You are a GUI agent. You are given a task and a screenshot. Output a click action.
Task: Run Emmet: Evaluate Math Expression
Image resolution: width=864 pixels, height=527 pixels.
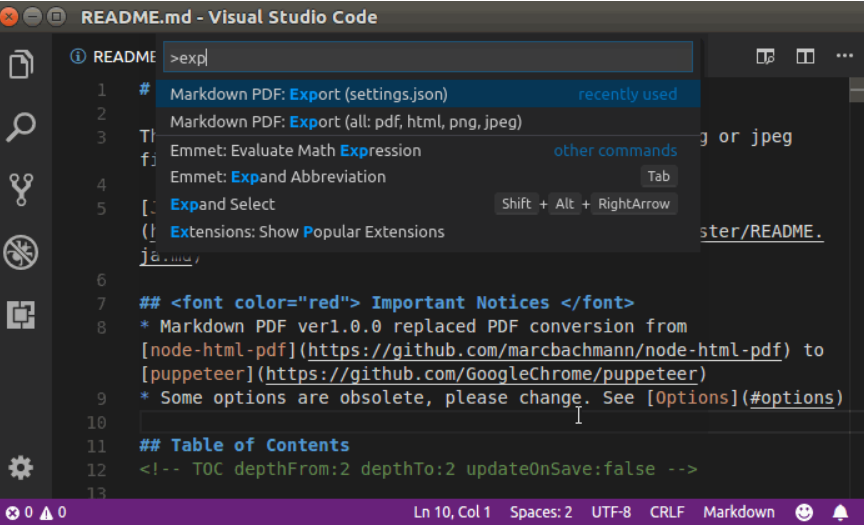428,150
